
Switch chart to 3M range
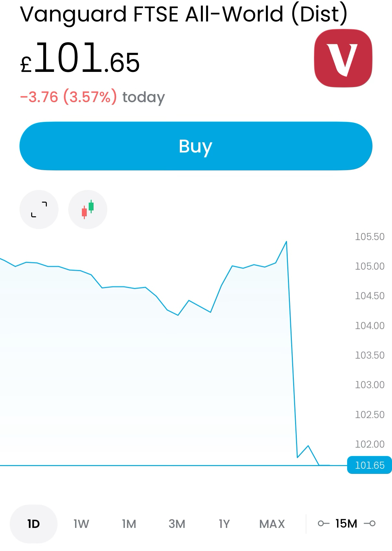[x=177, y=524]
